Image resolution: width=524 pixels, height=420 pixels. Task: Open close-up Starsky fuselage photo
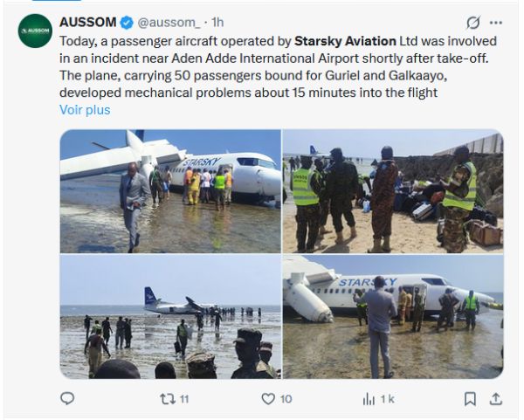pyautogui.click(x=393, y=317)
